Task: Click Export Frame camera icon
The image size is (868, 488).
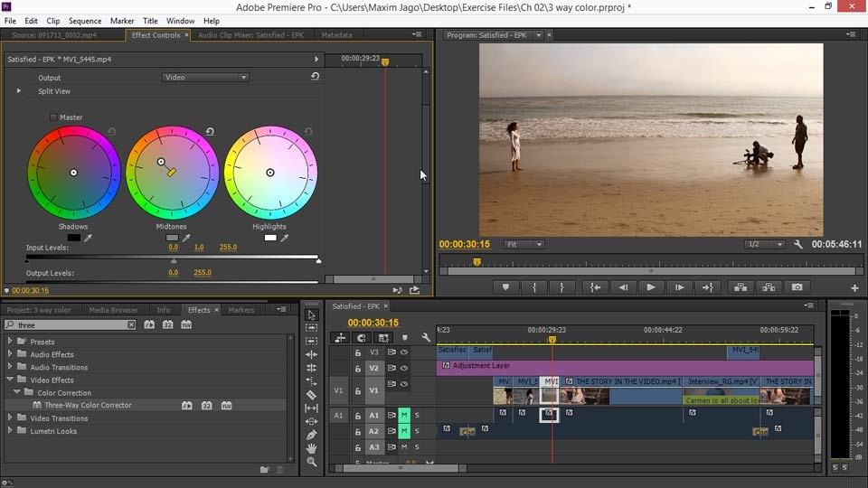Action: (797, 287)
